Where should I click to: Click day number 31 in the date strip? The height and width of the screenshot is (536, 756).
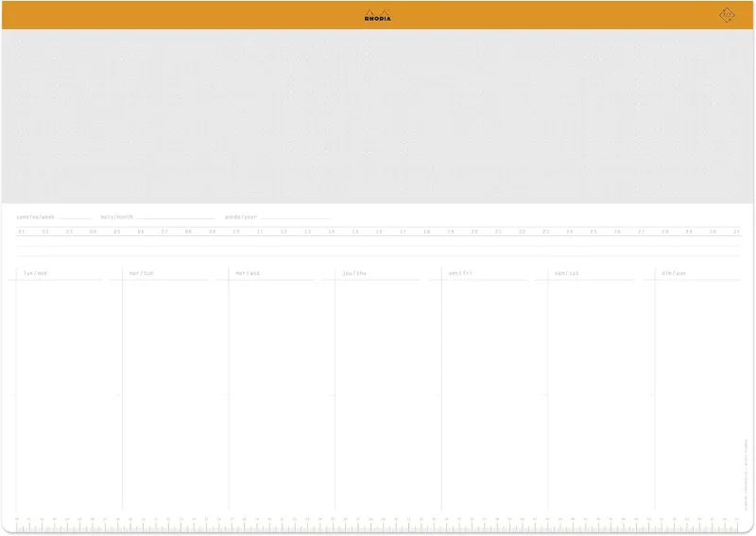736,232
